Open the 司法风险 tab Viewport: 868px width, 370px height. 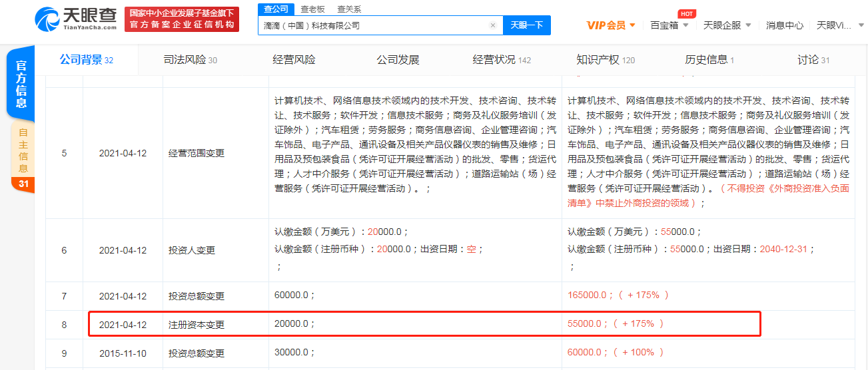pos(190,60)
